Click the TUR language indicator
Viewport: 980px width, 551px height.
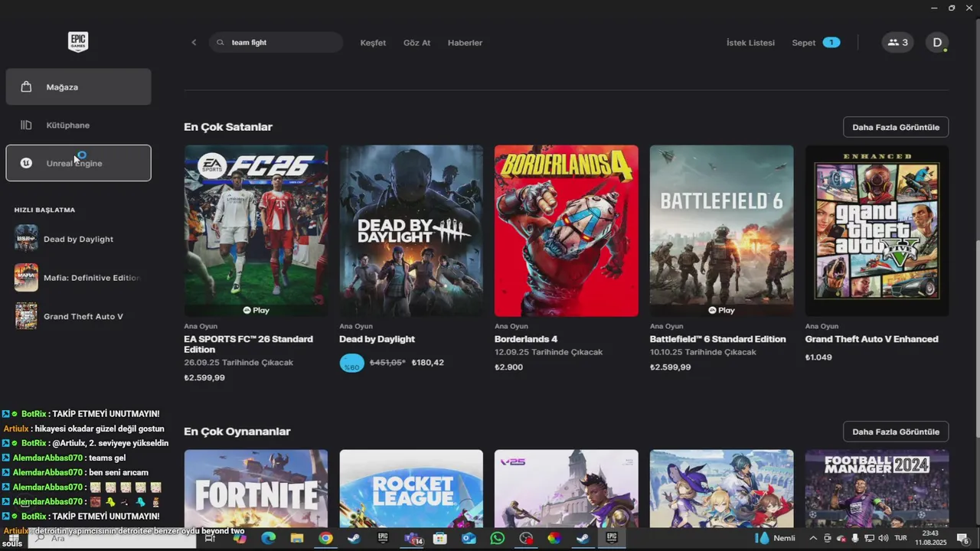pos(902,538)
